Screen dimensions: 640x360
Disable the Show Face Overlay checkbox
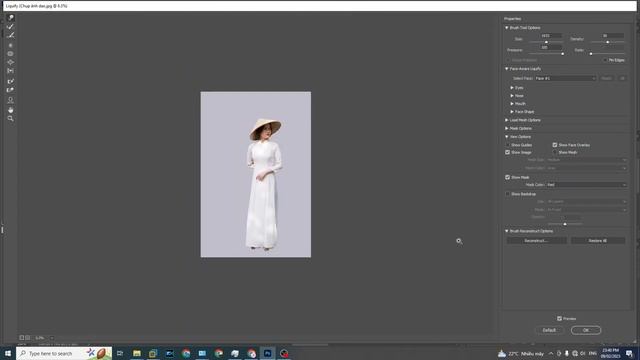click(x=555, y=145)
